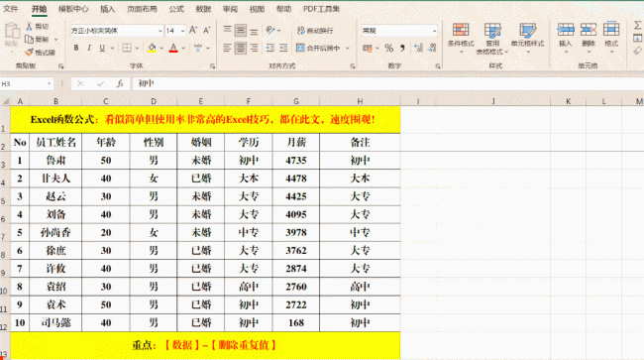Switch to the Page Layout (页面布局) tab

click(142, 9)
